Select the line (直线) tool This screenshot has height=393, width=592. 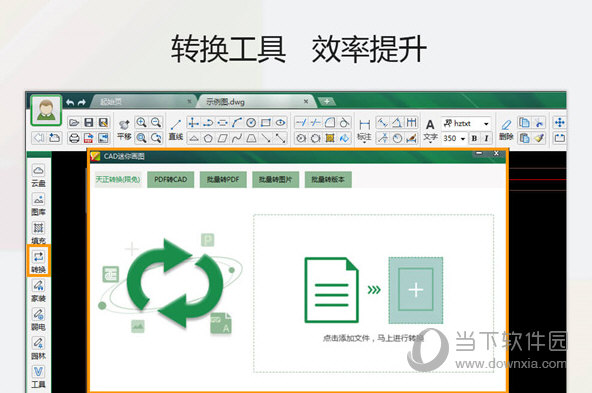point(176,129)
